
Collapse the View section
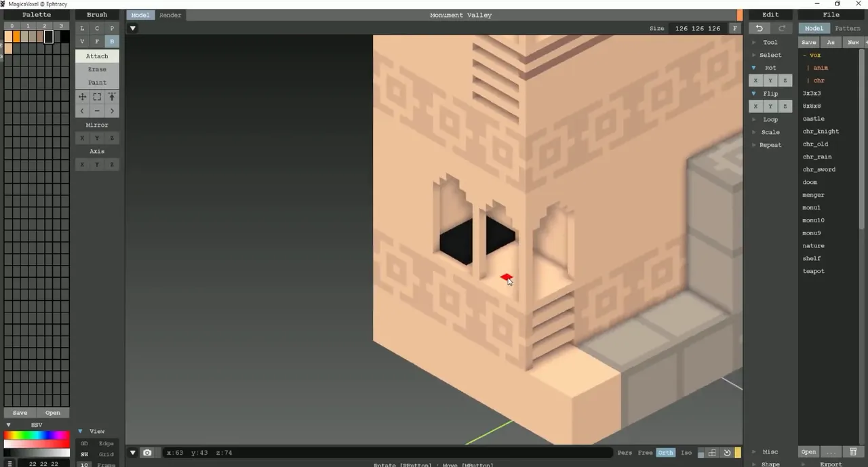[80, 431]
